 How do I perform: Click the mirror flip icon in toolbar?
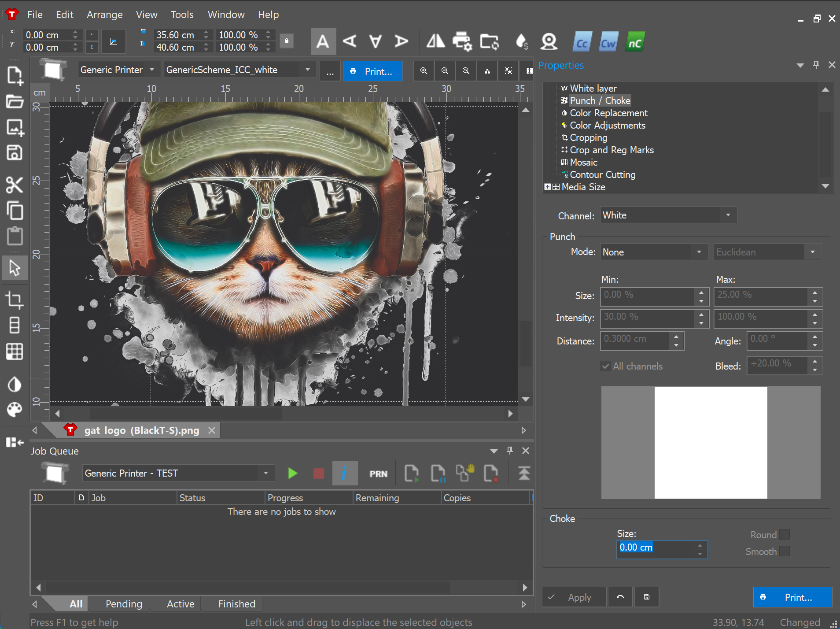[435, 41]
